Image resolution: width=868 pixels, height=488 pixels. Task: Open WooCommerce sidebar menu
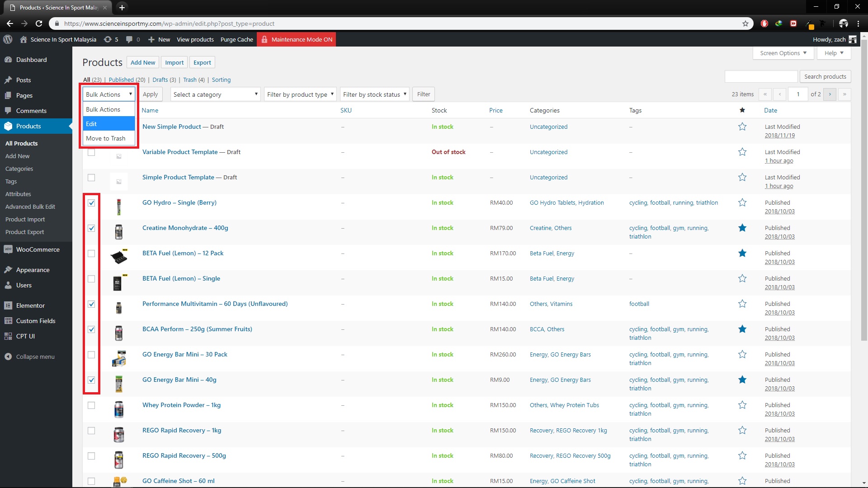36,249
